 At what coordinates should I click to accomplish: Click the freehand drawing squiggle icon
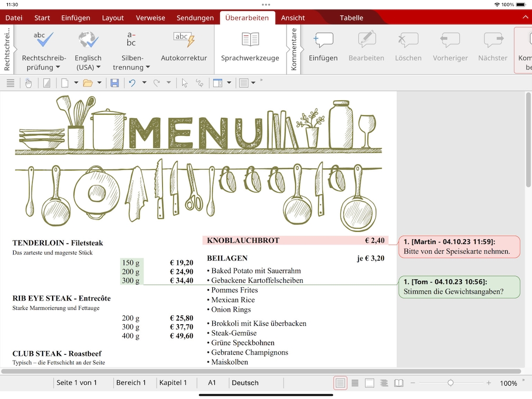pyautogui.click(x=200, y=83)
